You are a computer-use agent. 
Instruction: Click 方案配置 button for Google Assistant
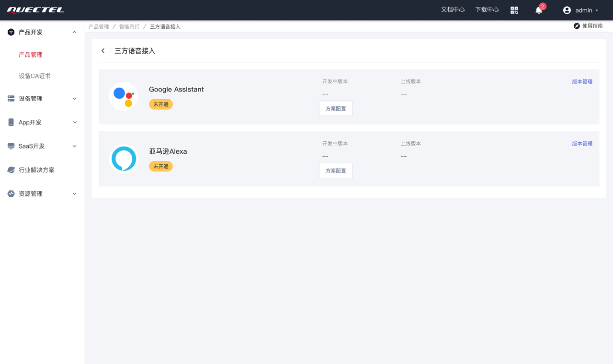(336, 109)
